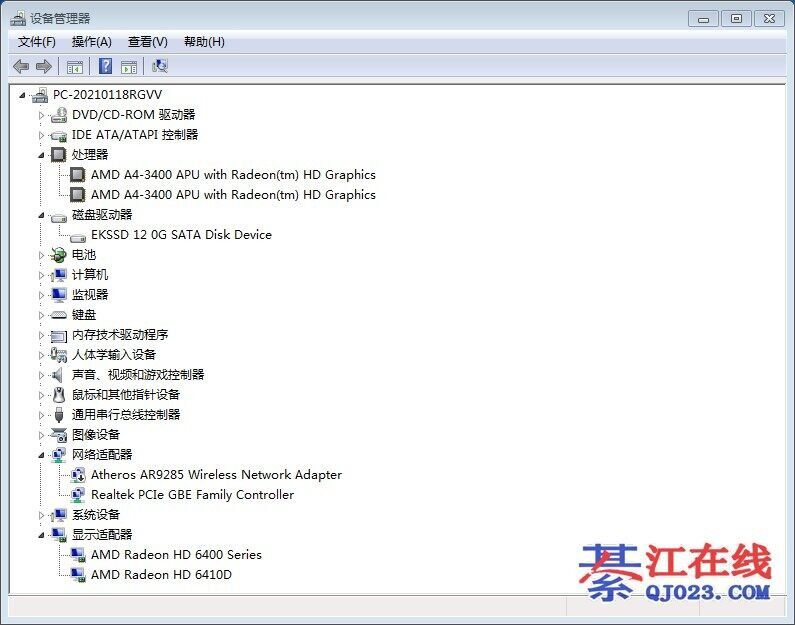Viewport: 795px width, 625px height.
Task: Click the action pane toolbar icon
Action: [x=129, y=66]
